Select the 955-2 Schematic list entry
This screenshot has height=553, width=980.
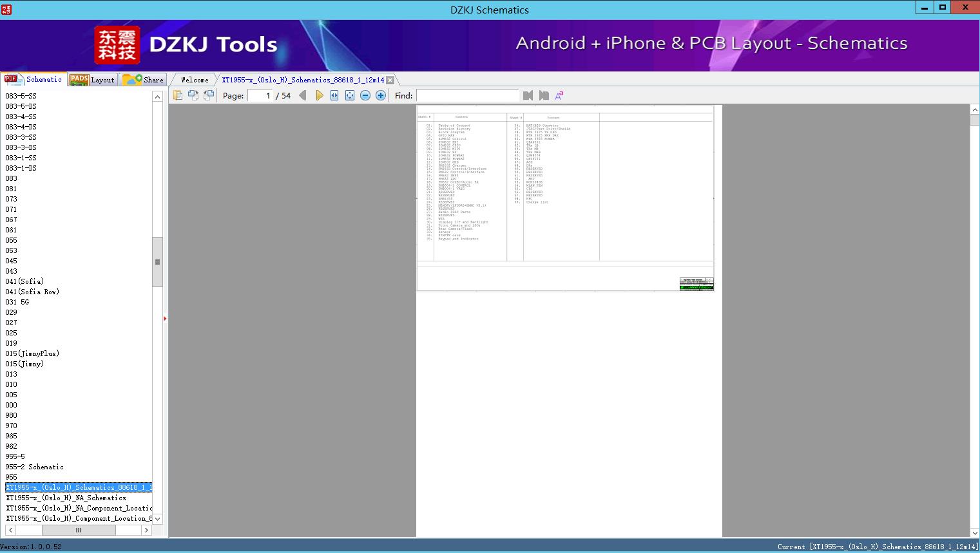click(x=34, y=467)
